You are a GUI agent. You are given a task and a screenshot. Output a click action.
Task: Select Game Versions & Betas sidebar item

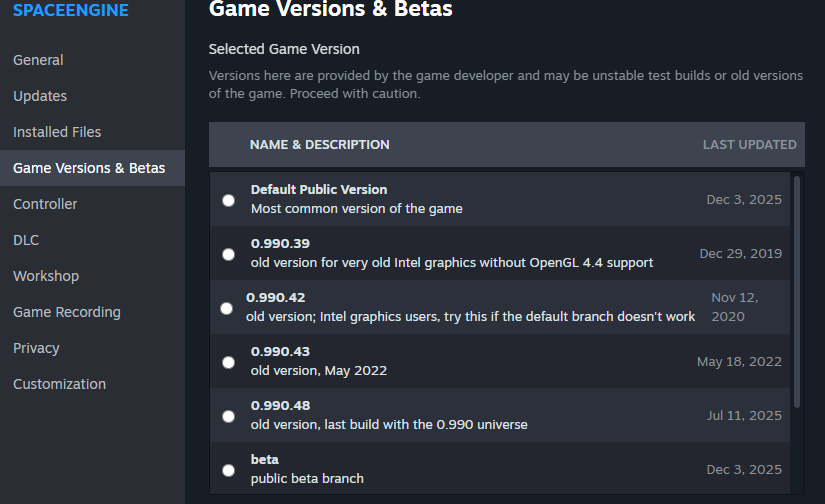pyautogui.click(x=89, y=168)
